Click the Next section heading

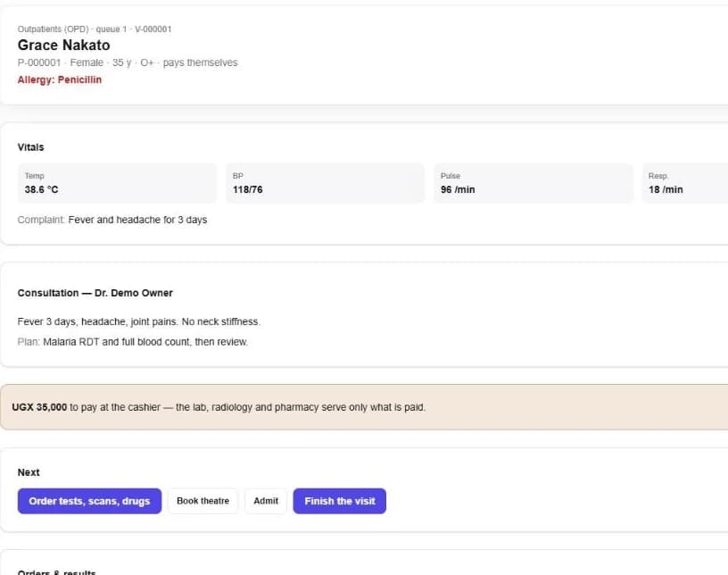(x=29, y=472)
